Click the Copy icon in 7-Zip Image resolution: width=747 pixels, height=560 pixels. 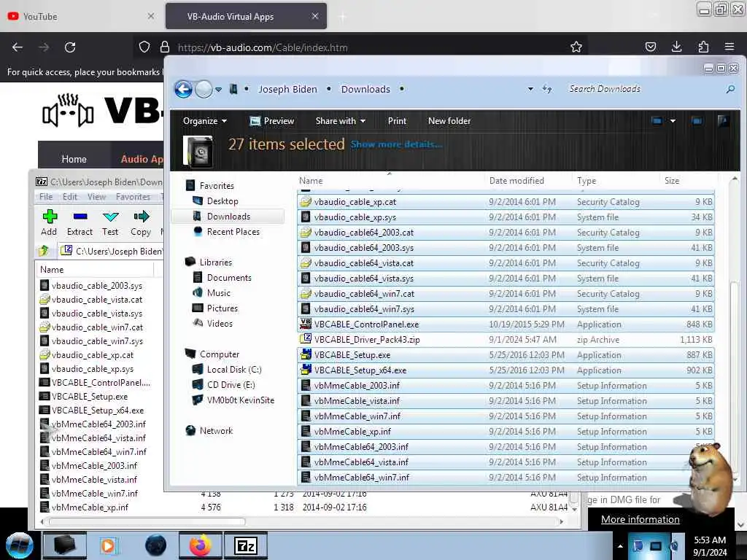pos(141,217)
